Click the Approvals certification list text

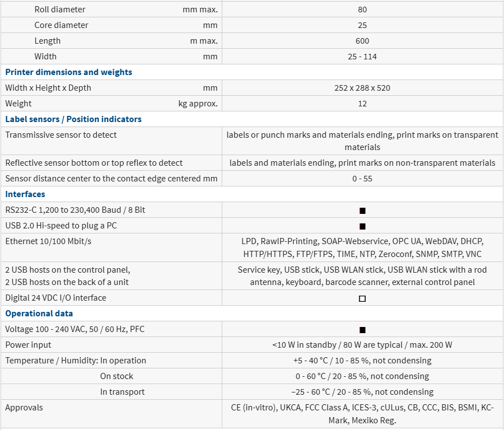tap(362, 414)
